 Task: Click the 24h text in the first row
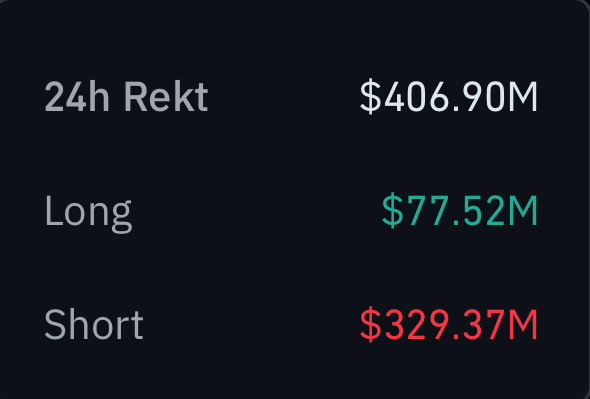tap(77, 96)
